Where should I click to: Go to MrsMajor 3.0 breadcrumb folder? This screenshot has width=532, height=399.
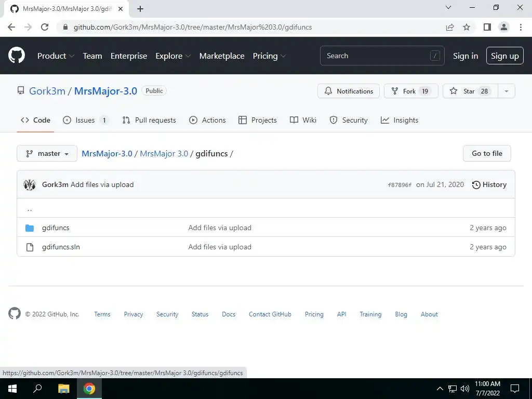[164, 153]
